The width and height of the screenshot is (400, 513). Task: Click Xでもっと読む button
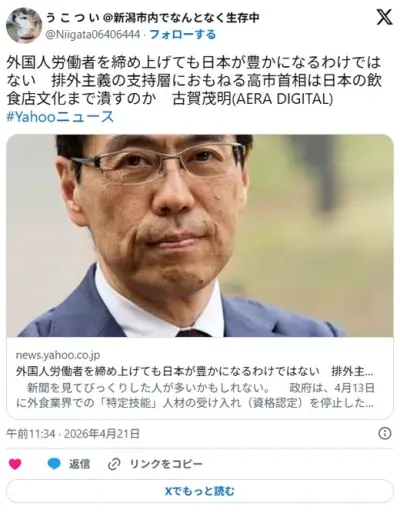[x=200, y=491]
